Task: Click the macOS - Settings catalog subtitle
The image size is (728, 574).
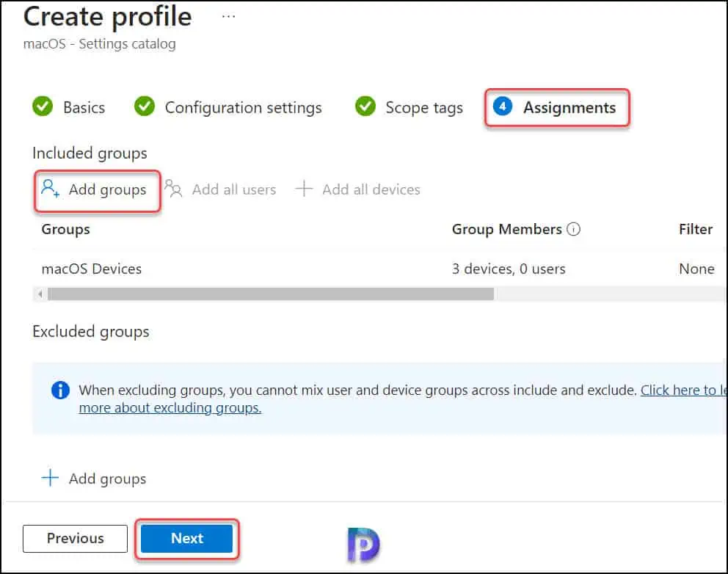Action: (99, 43)
